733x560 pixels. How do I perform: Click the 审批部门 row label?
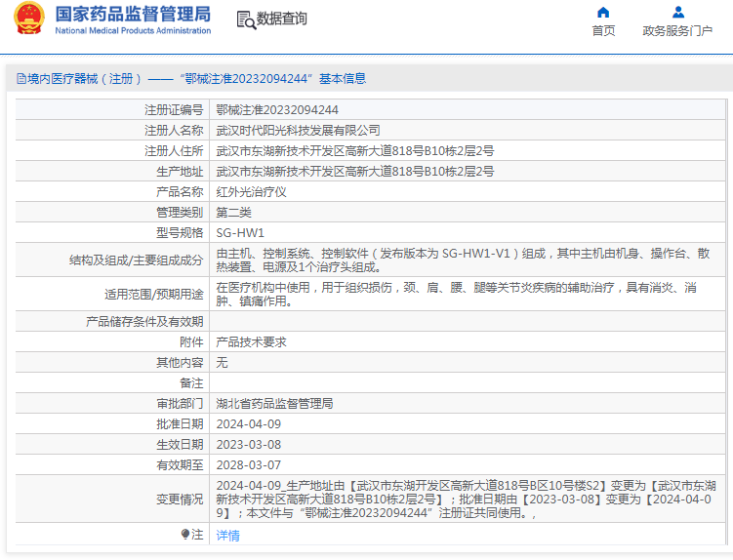coord(180,403)
